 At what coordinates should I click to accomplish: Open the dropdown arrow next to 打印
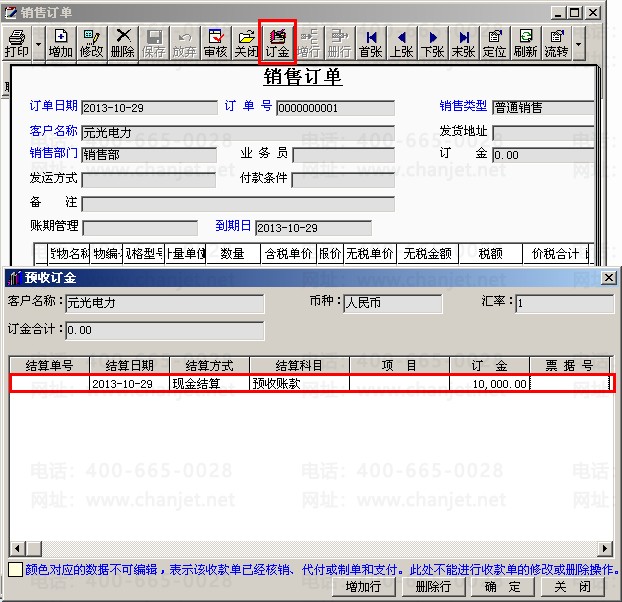point(38,43)
